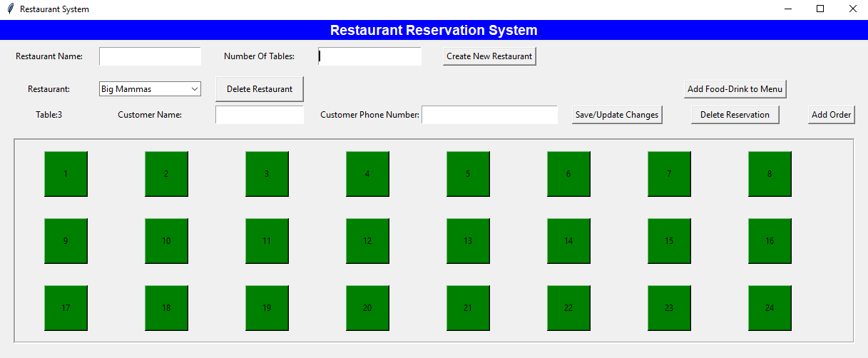Open the Restaurant combo box showing Big Mammas
The image size is (868, 358).
click(x=150, y=89)
